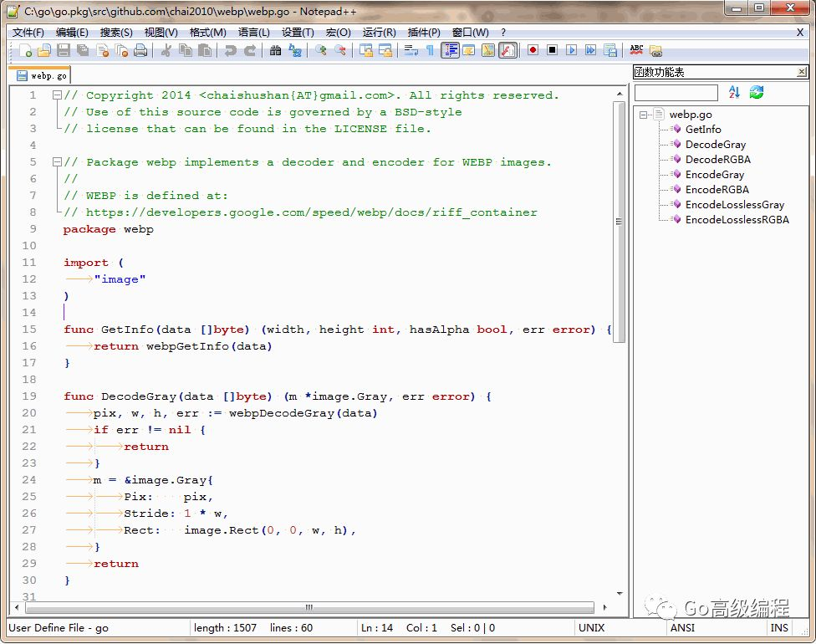Zoom out using the magnifier minus icon
The height and width of the screenshot is (644, 816).
339,50
